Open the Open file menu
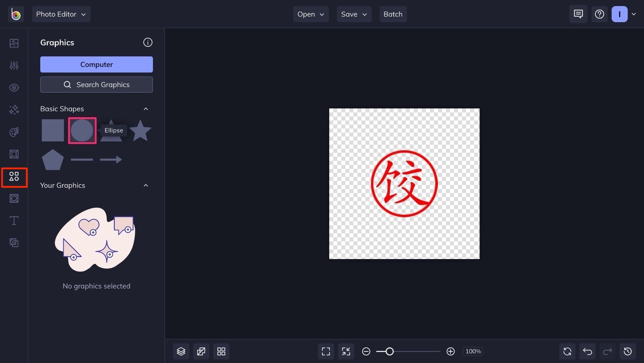The height and width of the screenshot is (363, 644). tap(311, 14)
